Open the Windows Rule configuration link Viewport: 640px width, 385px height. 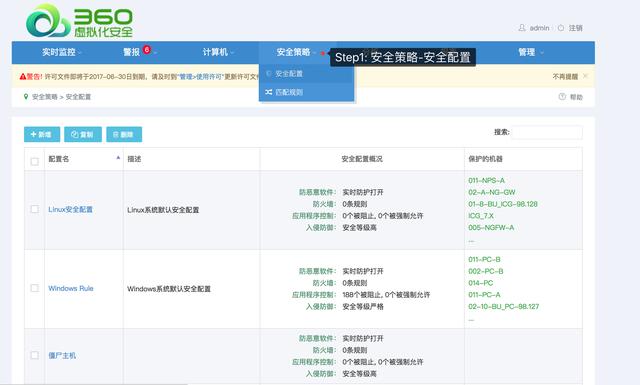71,288
